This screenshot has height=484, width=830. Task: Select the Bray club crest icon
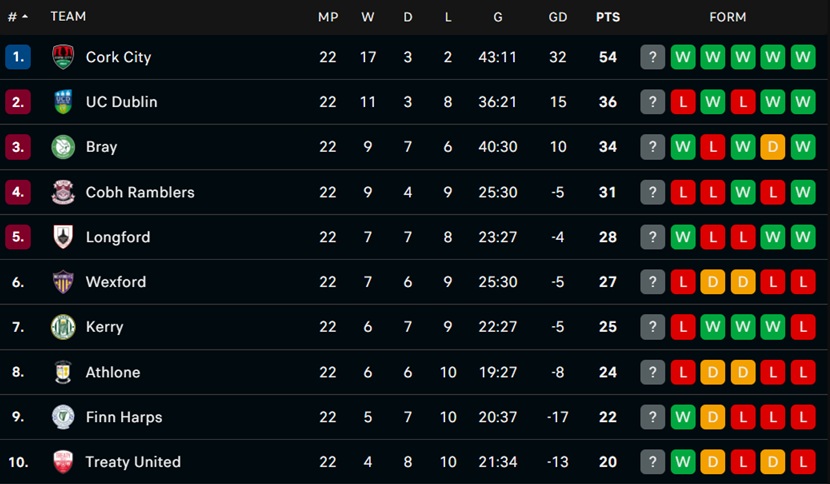point(63,147)
